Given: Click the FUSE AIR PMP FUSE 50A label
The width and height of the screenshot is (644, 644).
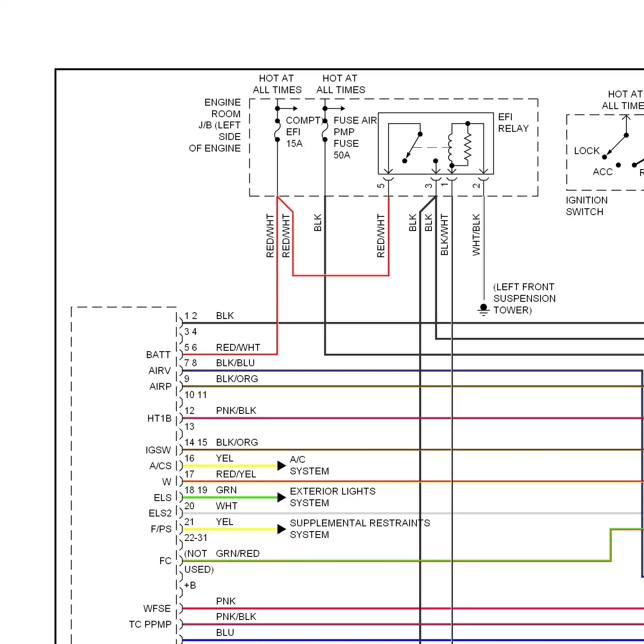Looking at the screenshot, I should click(x=355, y=137).
